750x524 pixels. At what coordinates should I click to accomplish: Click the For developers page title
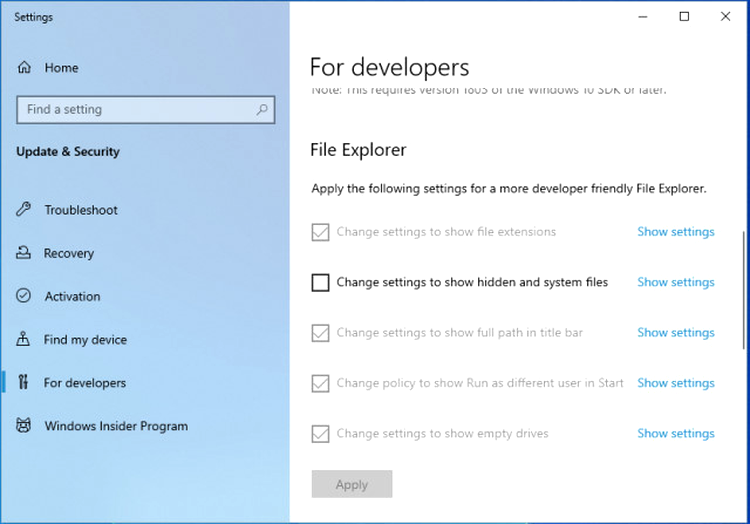[x=389, y=67]
